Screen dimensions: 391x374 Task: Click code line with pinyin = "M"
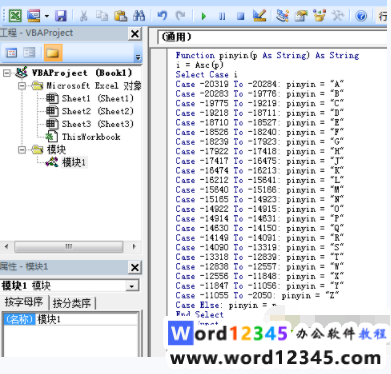click(260, 190)
